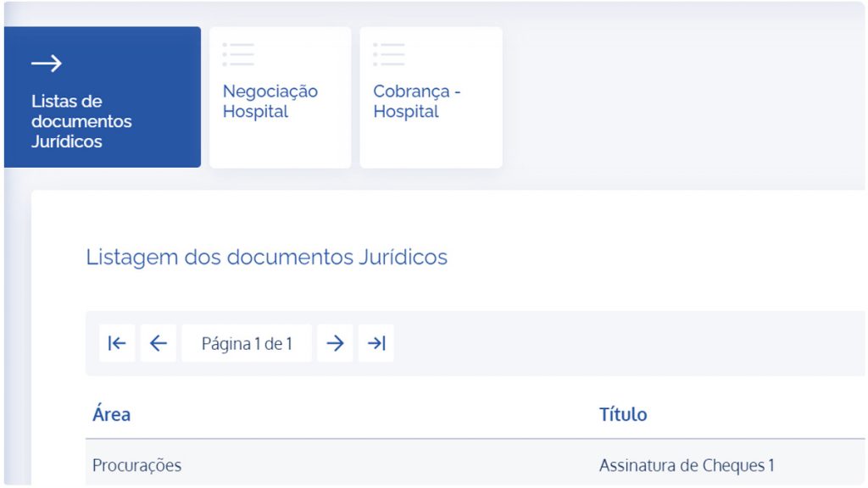Sort by the Área column header

pyautogui.click(x=111, y=414)
